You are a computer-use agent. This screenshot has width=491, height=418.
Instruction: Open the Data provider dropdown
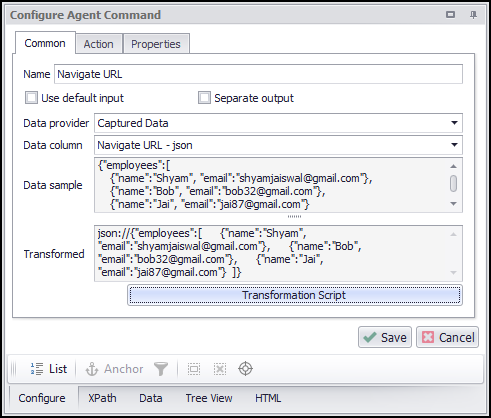click(454, 123)
